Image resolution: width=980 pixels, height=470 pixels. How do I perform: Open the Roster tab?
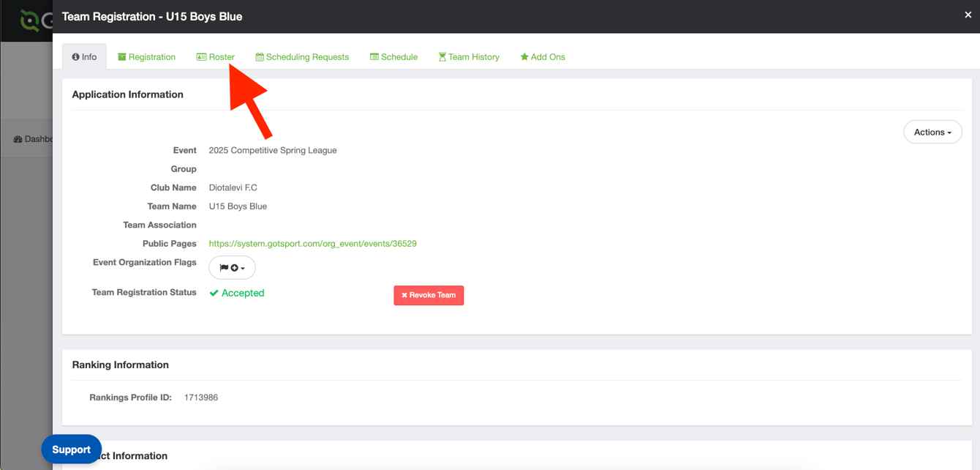pyautogui.click(x=216, y=57)
